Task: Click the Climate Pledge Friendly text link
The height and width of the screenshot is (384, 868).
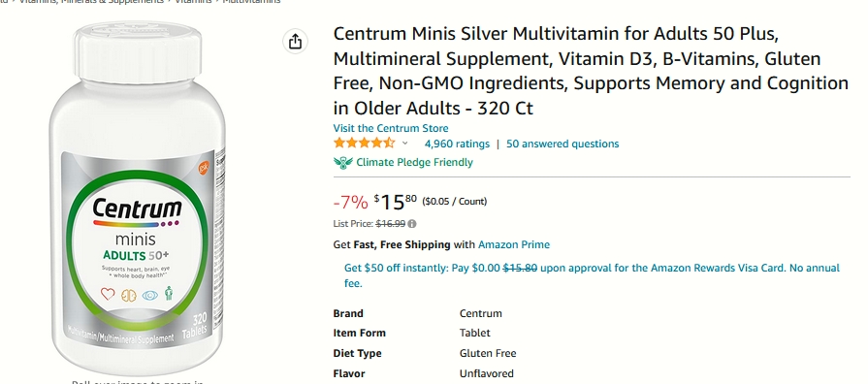Action: click(x=415, y=163)
